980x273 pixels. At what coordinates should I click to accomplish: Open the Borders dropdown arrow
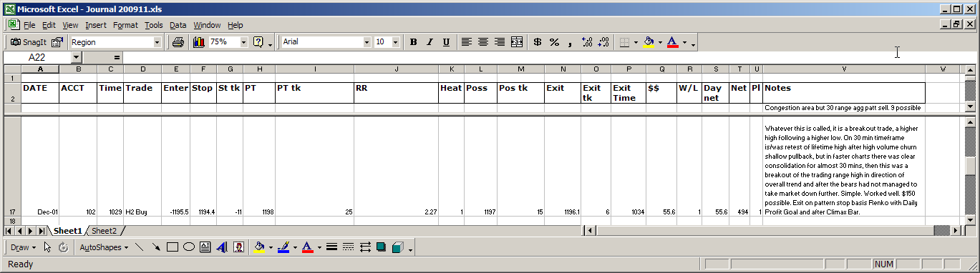(x=636, y=42)
